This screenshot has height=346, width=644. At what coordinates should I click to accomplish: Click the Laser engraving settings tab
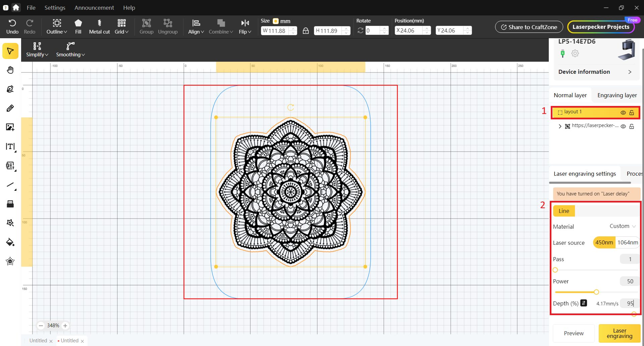pyautogui.click(x=585, y=174)
